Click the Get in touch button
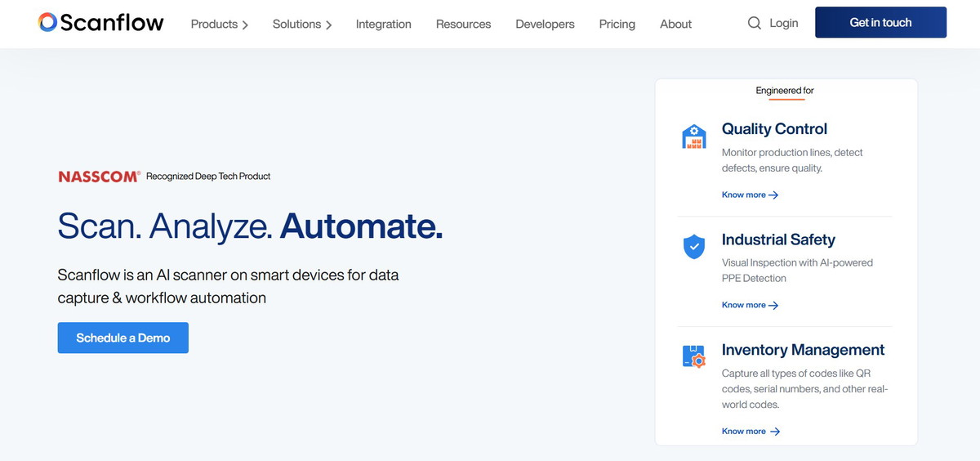 pos(880,22)
